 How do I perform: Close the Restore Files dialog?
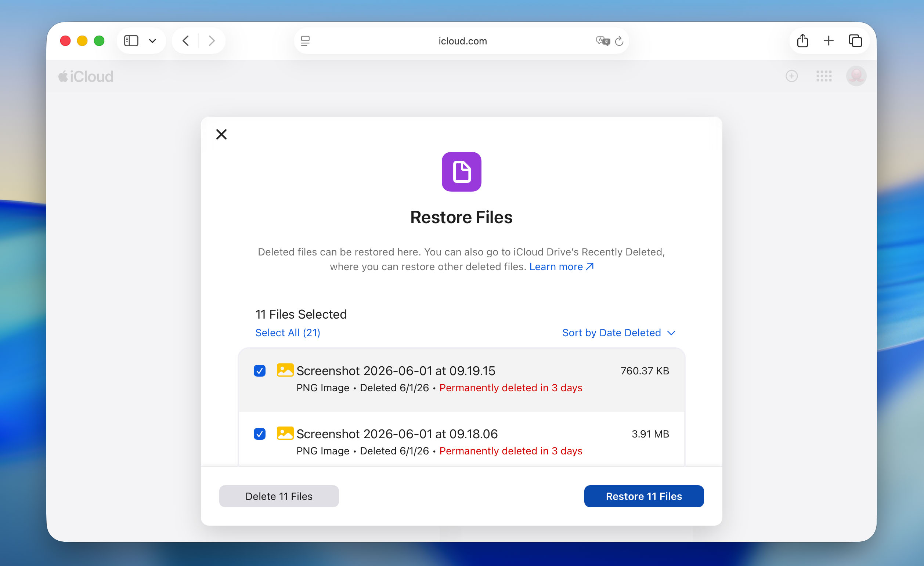click(221, 134)
